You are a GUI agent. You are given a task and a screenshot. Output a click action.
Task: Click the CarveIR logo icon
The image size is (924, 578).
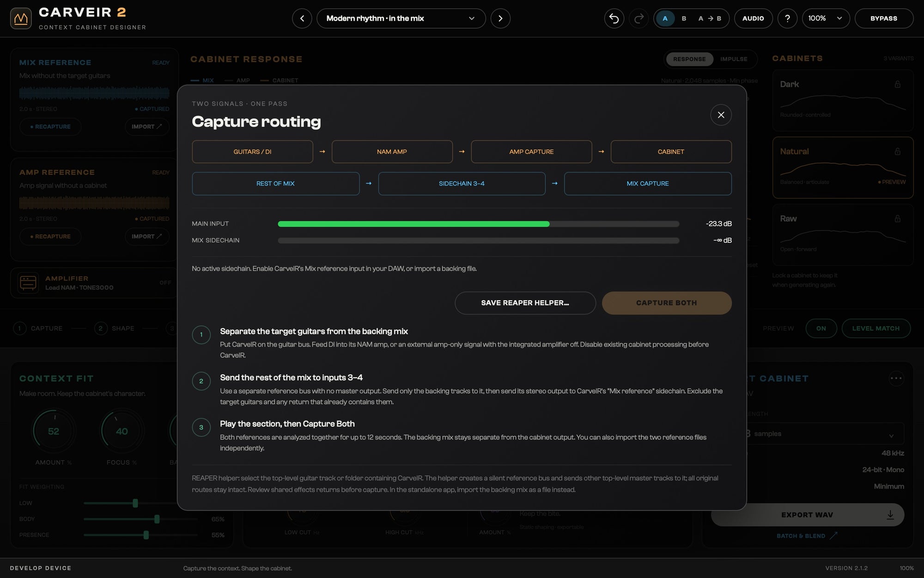point(21,18)
